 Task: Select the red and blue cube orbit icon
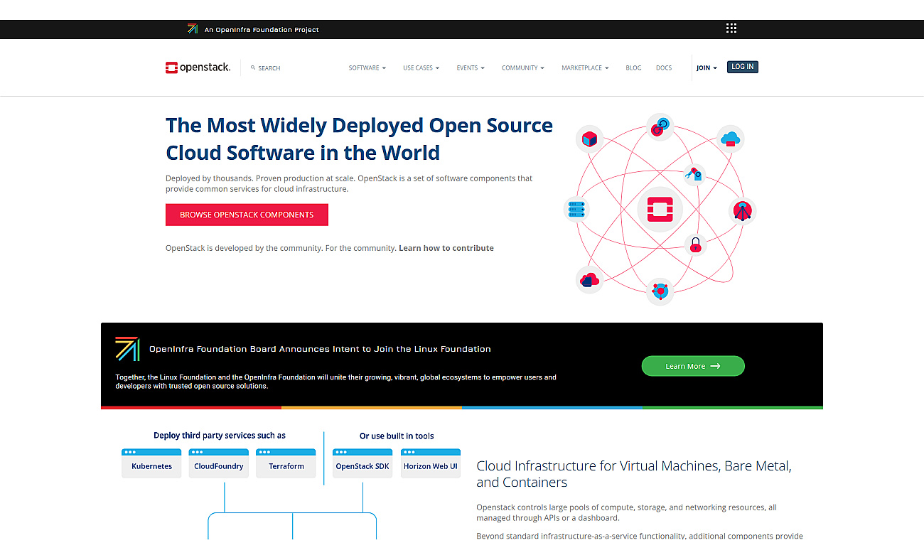pyautogui.click(x=589, y=139)
